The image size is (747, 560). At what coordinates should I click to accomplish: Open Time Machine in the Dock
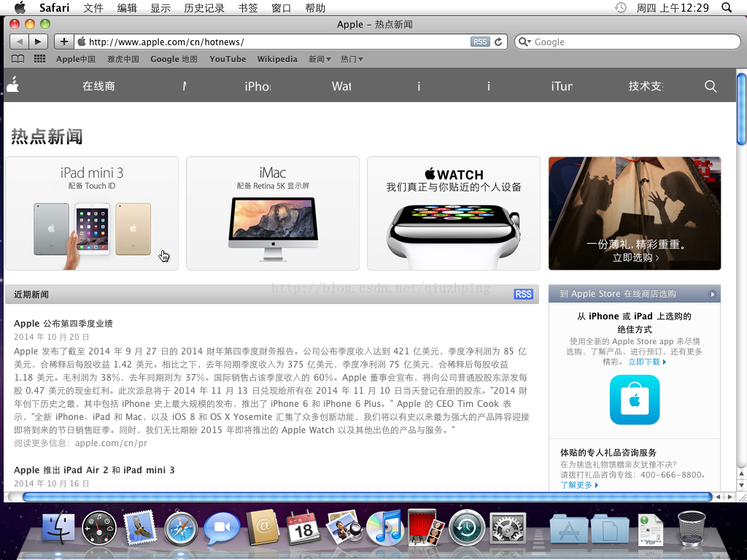click(467, 528)
